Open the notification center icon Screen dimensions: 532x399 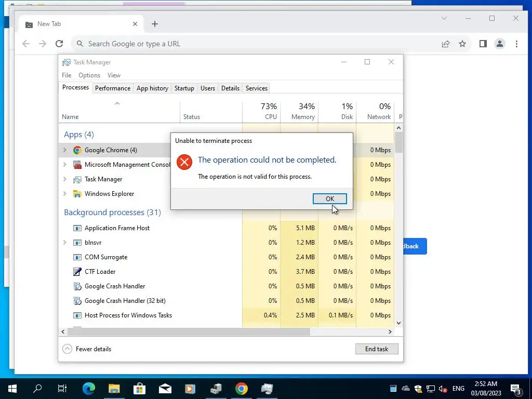pos(516,389)
